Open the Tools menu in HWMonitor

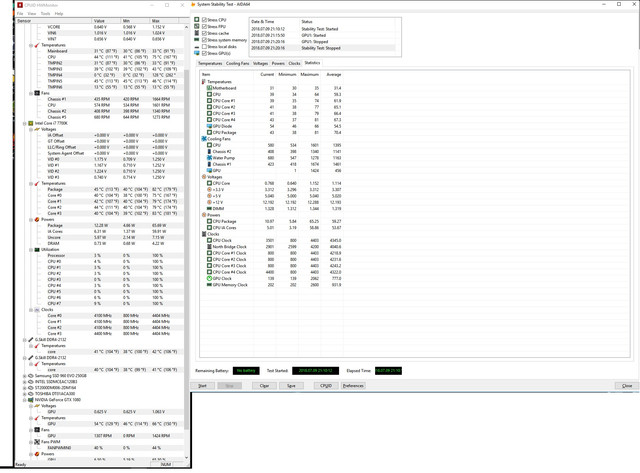[45, 13]
